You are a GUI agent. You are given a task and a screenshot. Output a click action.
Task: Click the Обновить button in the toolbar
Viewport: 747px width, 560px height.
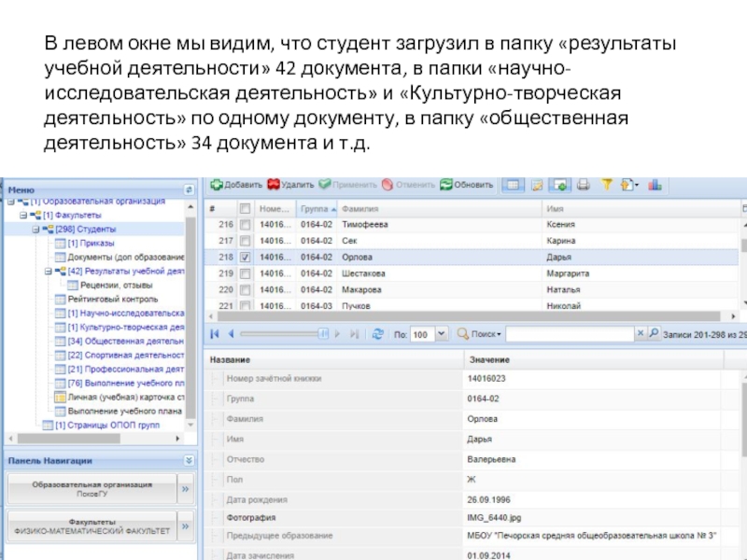pyautogui.click(x=467, y=185)
